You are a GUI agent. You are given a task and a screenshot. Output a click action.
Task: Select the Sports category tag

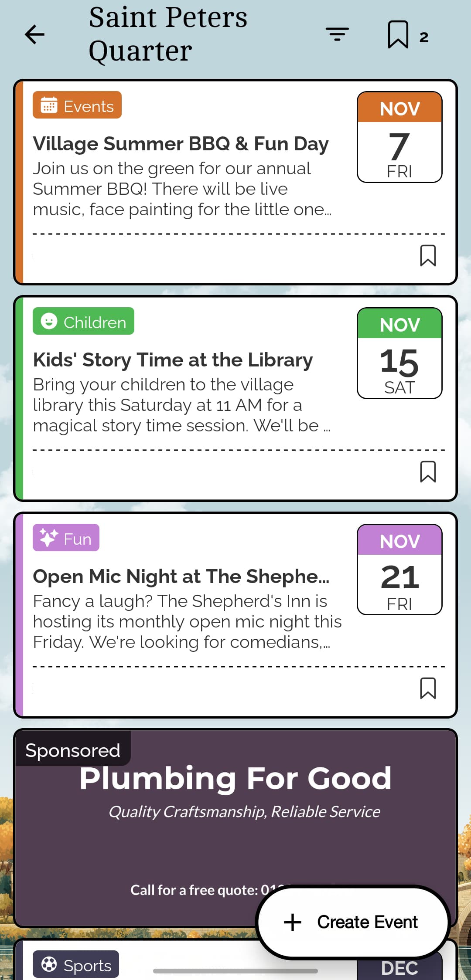pos(76,965)
